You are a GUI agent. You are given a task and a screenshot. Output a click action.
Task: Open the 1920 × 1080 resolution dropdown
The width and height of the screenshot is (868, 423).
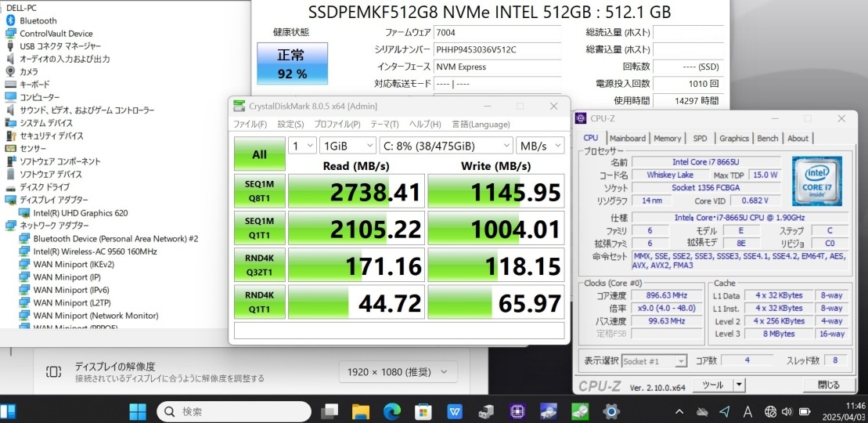[398, 371]
